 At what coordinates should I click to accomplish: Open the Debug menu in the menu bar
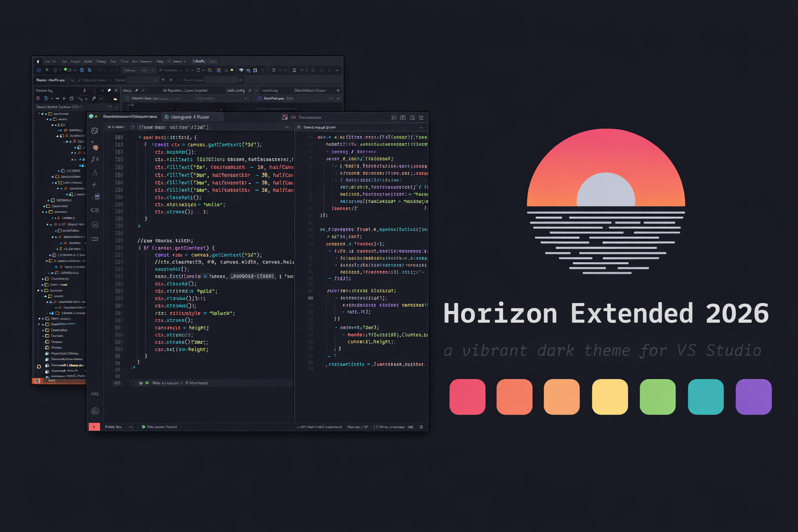[x=100, y=61]
